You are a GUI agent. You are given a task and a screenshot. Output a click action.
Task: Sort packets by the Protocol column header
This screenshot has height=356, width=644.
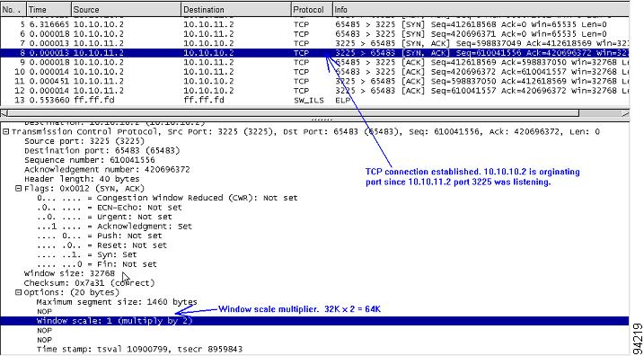click(x=313, y=10)
